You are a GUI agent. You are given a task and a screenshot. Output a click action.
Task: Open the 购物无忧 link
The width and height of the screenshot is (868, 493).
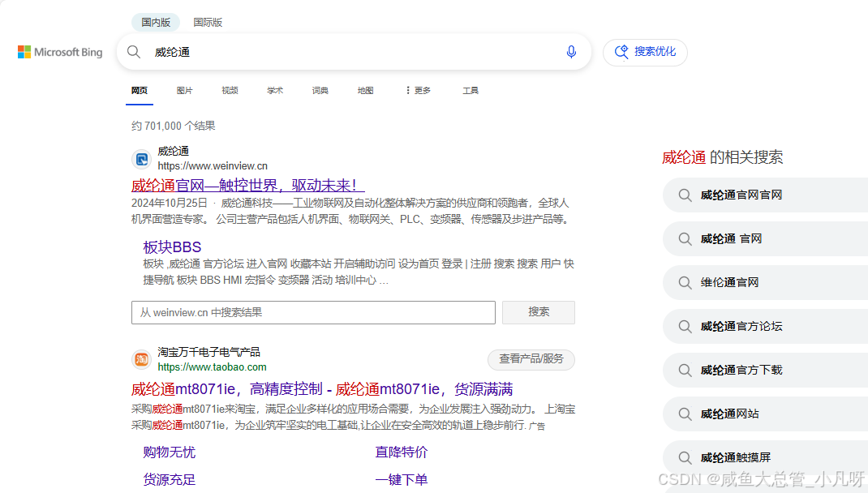(170, 452)
